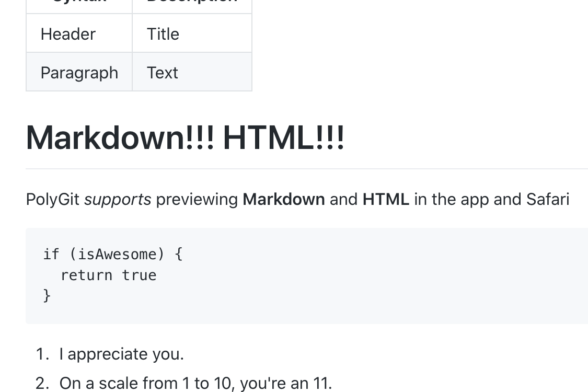Click the list number 2 marker
This screenshot has height=392, width=588.
(42, 383)
